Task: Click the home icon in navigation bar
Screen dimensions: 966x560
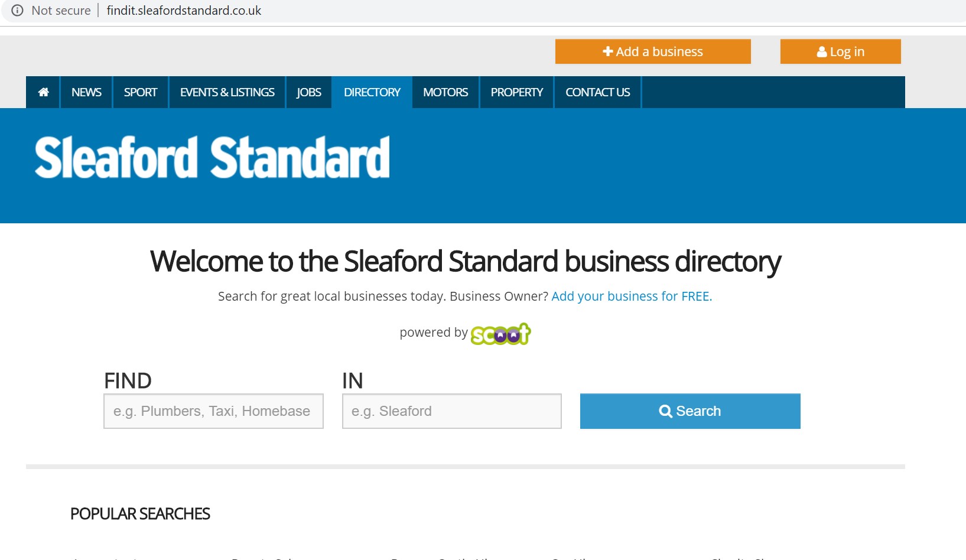Action: (43, 92)
